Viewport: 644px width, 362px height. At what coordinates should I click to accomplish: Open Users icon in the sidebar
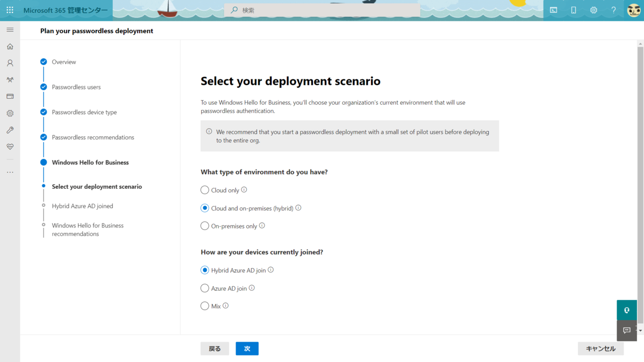[x=10, y=63]
